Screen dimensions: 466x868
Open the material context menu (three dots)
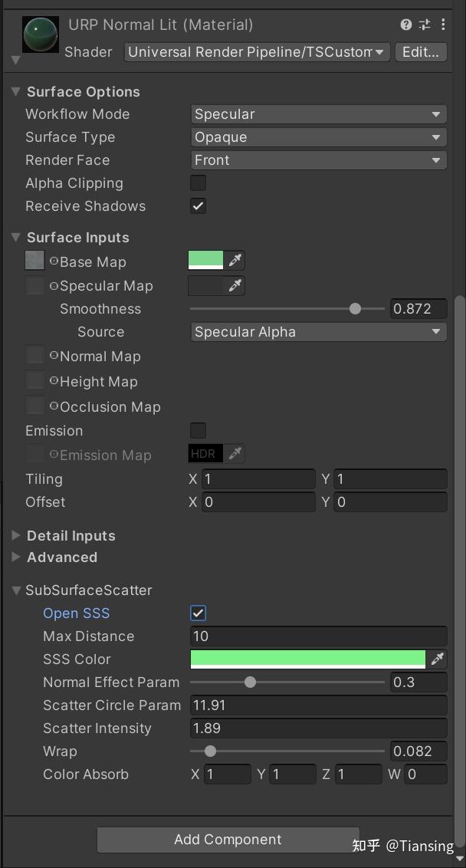click(x=443, y=24)
